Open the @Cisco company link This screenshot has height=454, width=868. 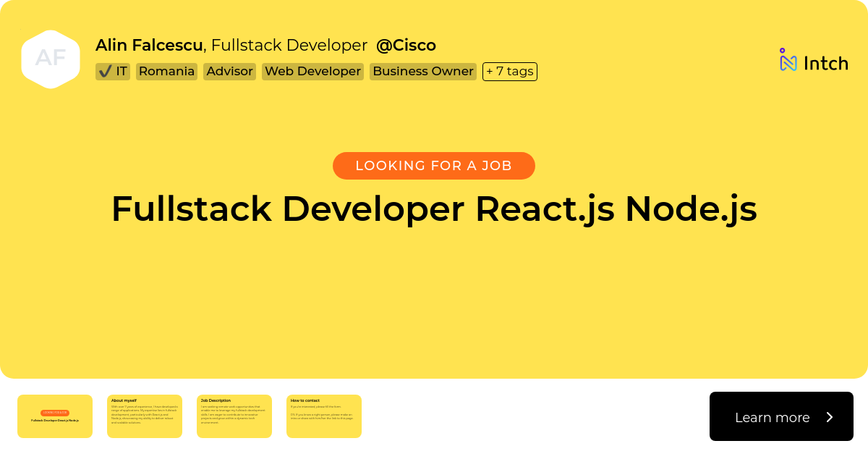(x=406, y=45)
